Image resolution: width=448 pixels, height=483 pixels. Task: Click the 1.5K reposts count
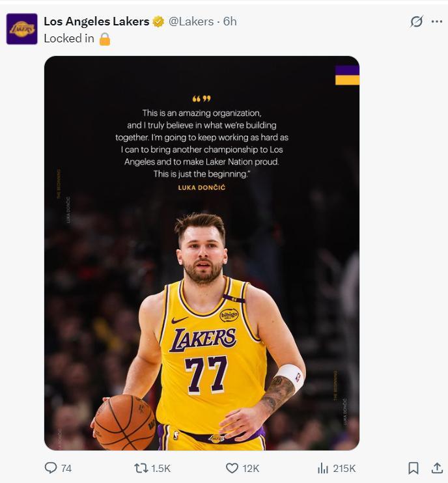(161, 468)
